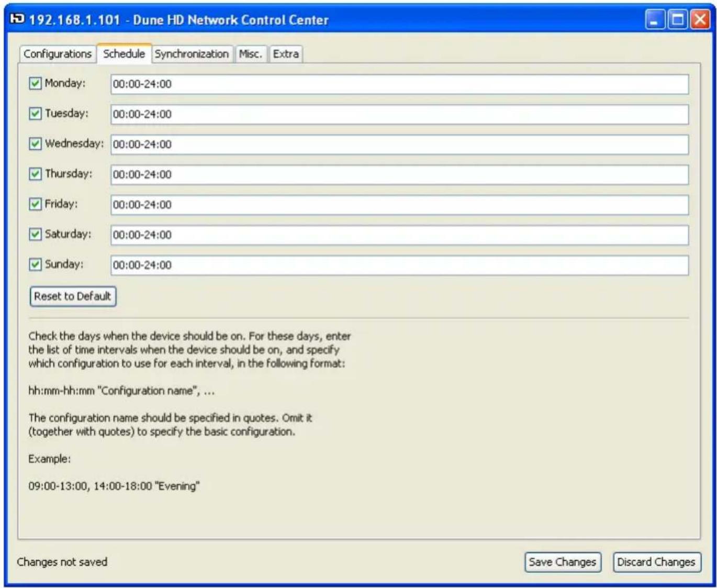
Task: Open the Extra tab
Action: click(x=286, y=54)
